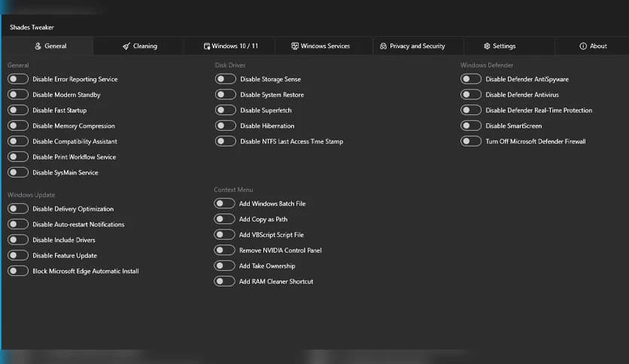
Task: Click the user icon on General tab
Action: click(38, 46)
